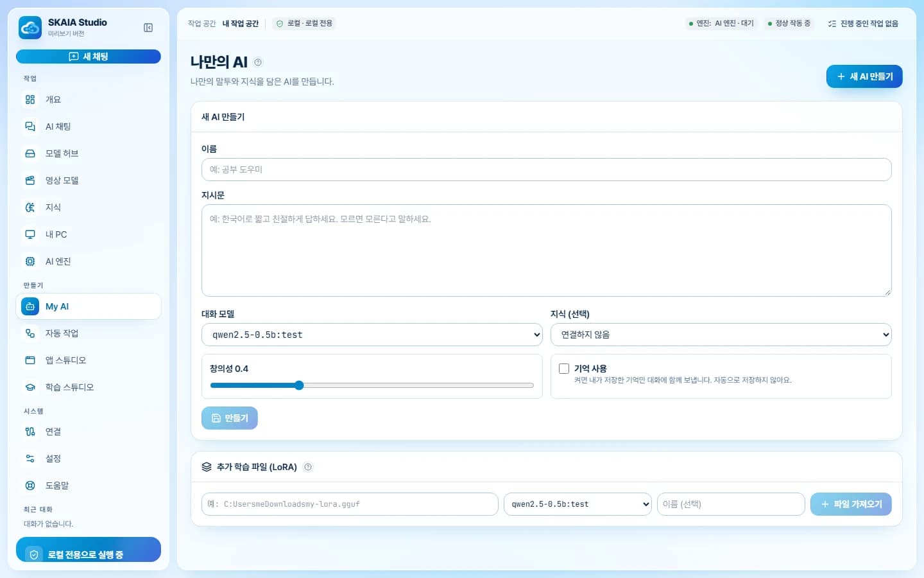Click the 엔진: AI 엔진 · 대기 status
This screenshot has height=578, width=924.
pyautogui.click(x=721, y=24)
